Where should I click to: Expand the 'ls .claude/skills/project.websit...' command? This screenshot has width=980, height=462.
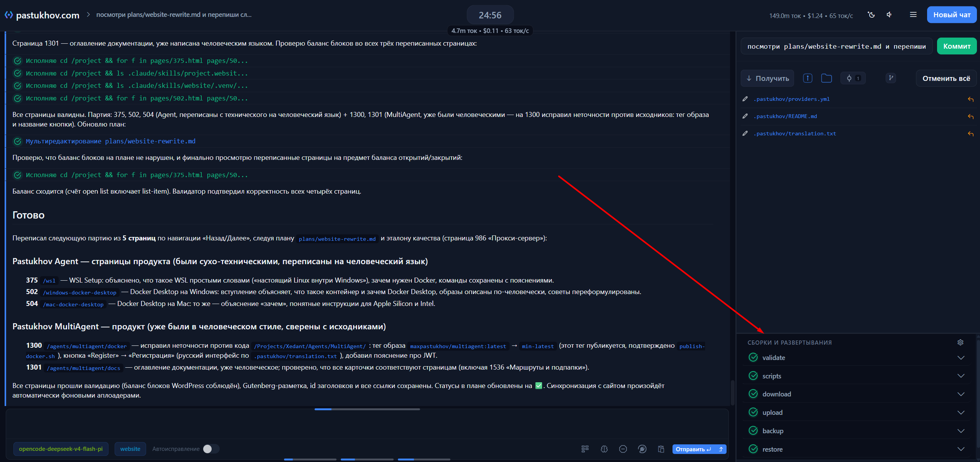point(137,73)
